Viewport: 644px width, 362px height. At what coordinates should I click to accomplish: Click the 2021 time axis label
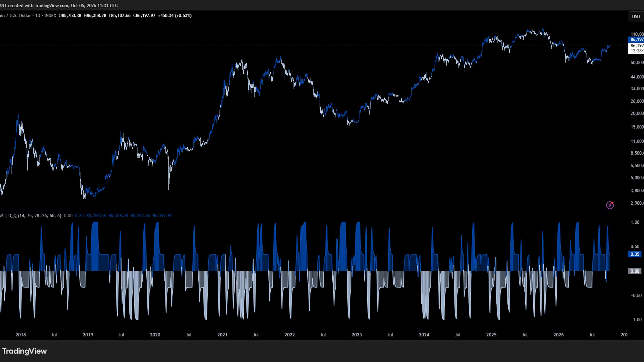(x=222, y=335)
